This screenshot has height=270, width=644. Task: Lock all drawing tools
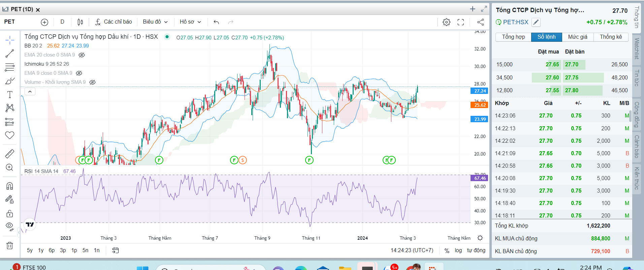[10, 213]
